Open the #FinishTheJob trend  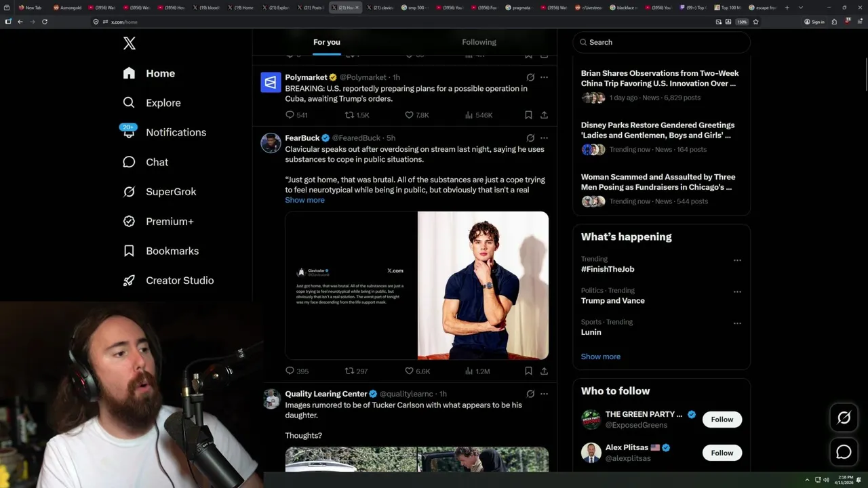[608, 269]
